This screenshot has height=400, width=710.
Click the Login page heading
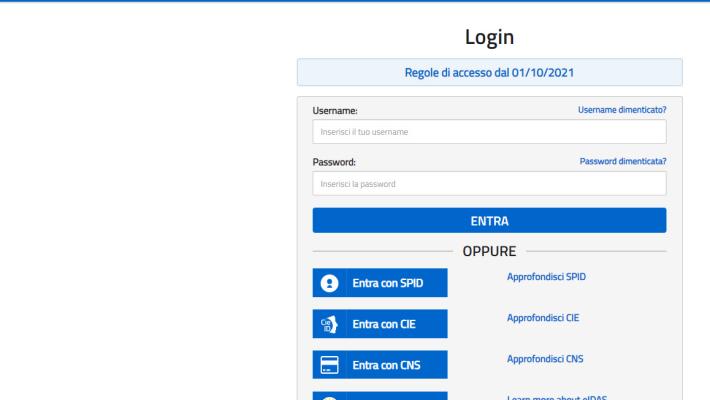coord(489,37)
